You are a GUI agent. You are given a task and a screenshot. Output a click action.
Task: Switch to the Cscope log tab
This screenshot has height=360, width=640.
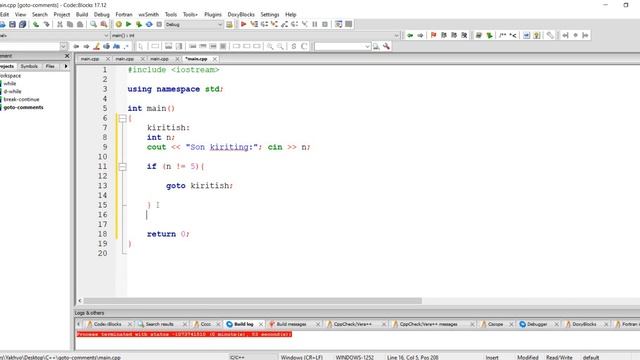click(495, 324)
